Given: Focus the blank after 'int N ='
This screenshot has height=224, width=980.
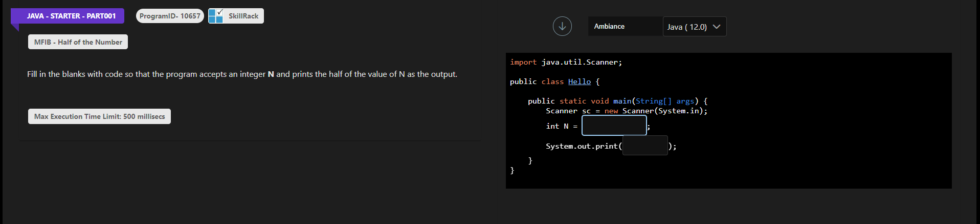Looking at the screenshot, I should 614,126.
